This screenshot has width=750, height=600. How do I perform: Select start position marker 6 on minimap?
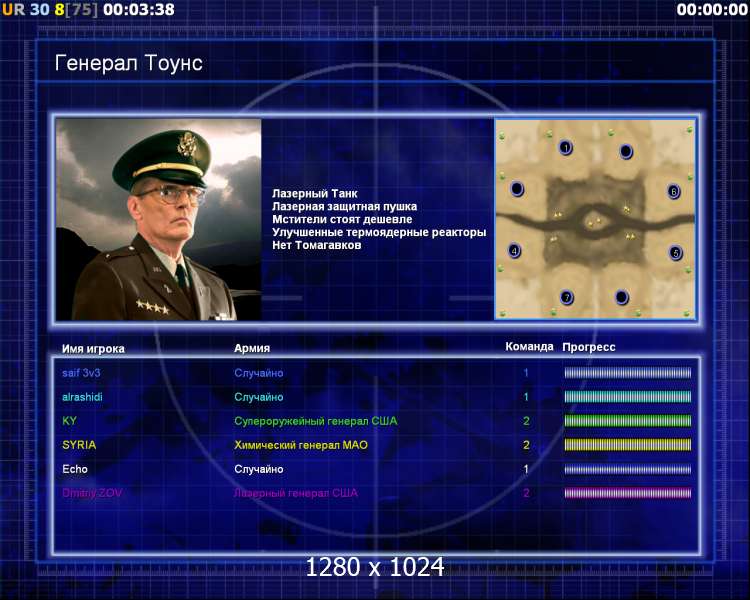click(x=673, y=191)
